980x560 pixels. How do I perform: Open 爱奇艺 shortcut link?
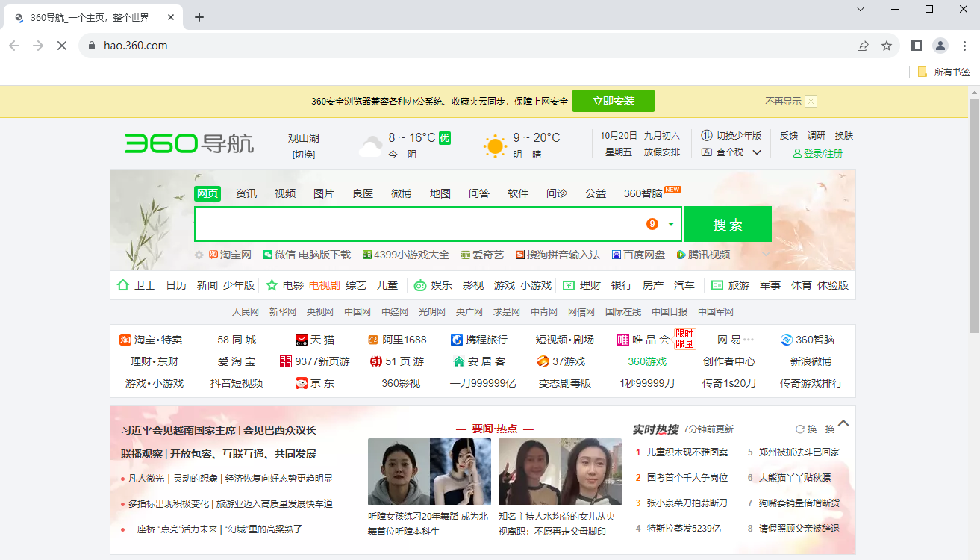482,255
